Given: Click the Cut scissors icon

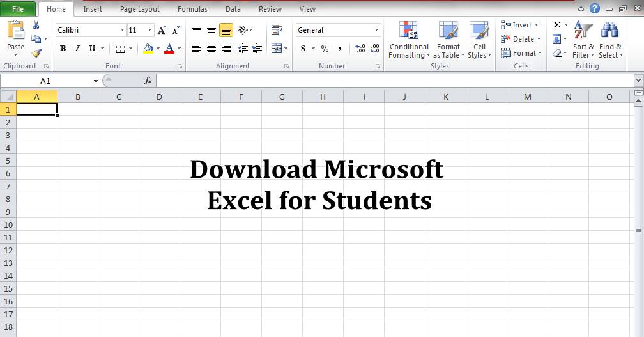Looking at the screenshot, I should [x=36, y=26].
